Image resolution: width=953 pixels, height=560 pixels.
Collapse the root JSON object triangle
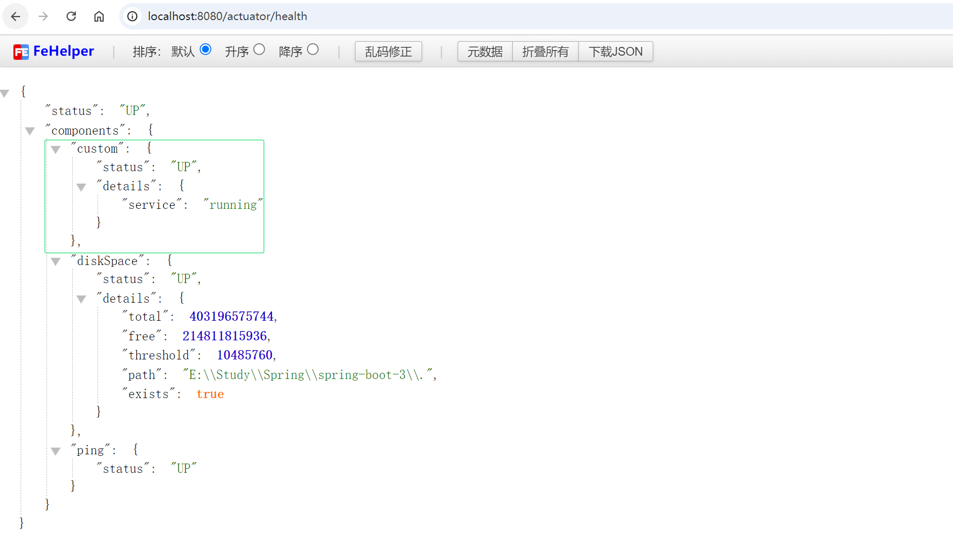coord(5,93)
